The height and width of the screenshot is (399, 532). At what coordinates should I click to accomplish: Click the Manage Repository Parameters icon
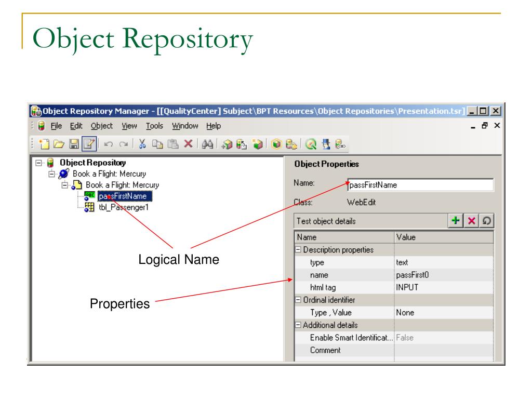[x=340, y=144]
